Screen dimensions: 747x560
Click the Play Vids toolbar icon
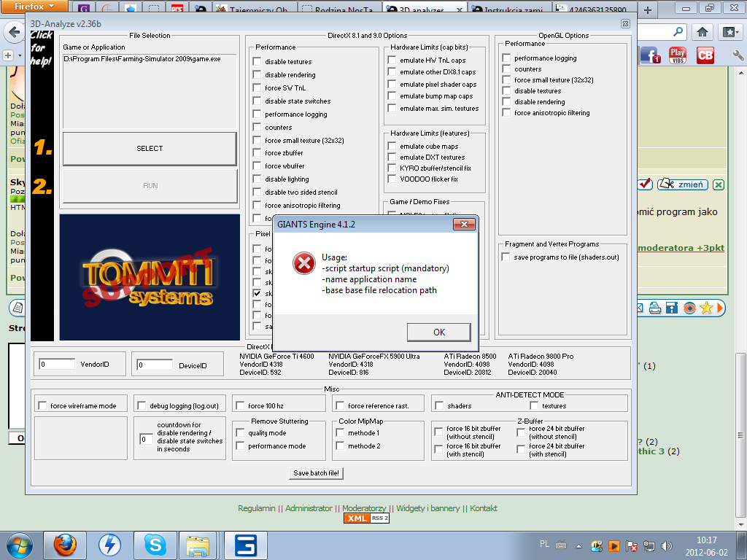[678, 55]
